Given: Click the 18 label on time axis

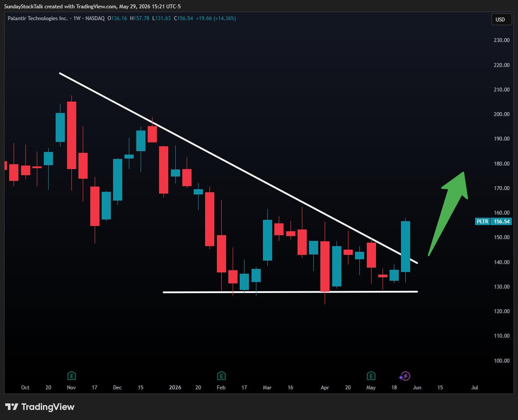Looking at the screenshot, I should 394,387.
